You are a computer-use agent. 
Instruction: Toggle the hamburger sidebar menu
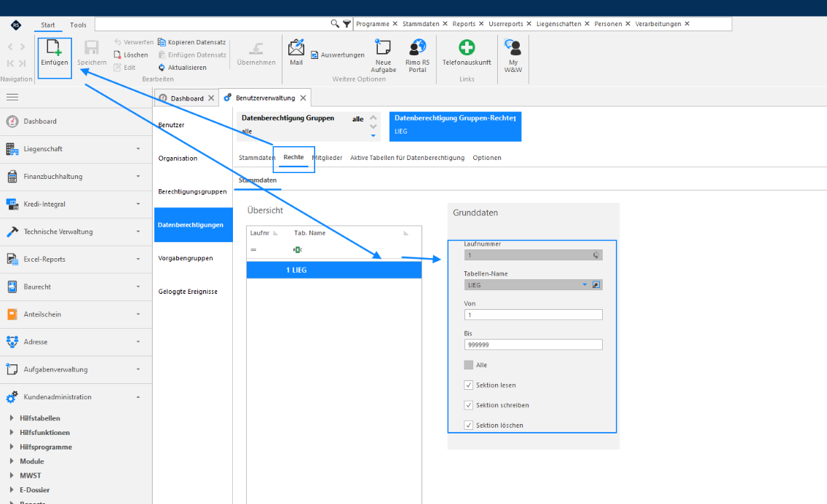[12, 97]
